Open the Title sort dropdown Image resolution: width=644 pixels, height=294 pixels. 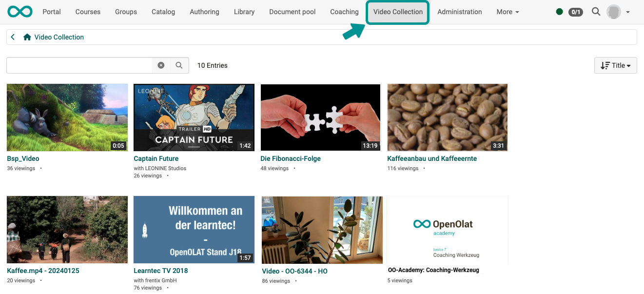[615, 65]
